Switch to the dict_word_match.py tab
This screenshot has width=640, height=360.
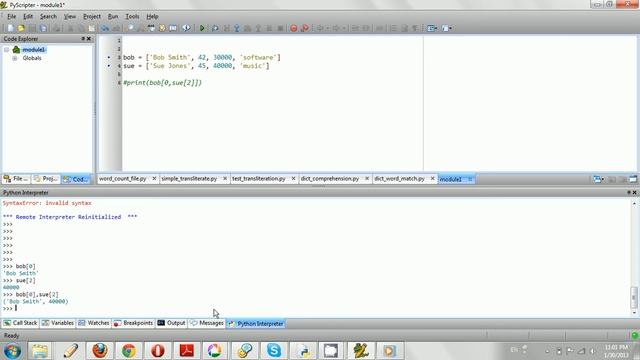[x=399, y=179]
